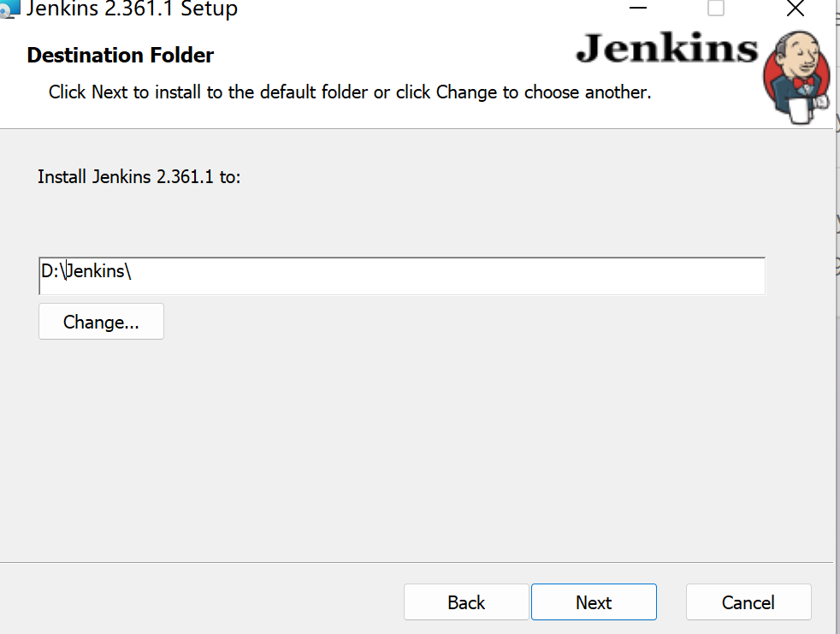Image resolution: width=840 pixels, height=634 pixels.
Task: Click the Next button
Action: click(594, 601)
